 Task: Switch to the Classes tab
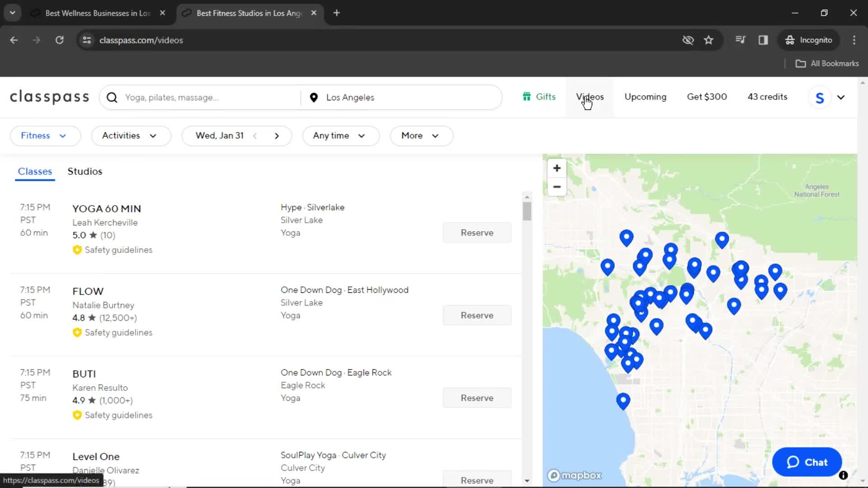click(35, 172)
